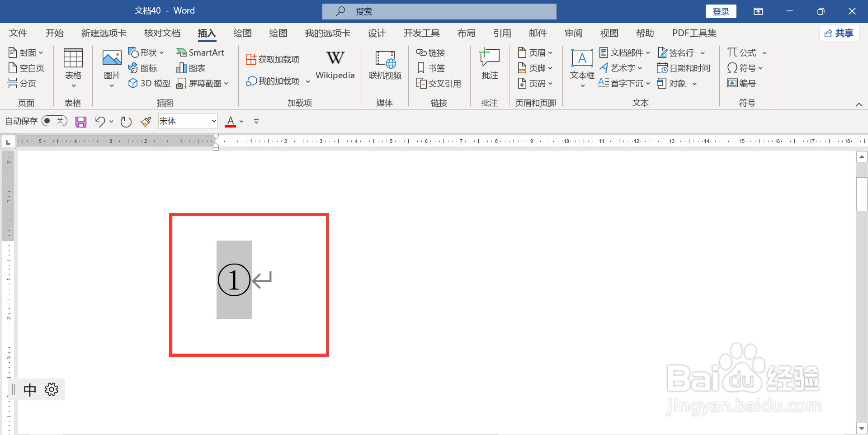Open the Wikipedia add-in
The height and width of the screenshot is (435, 868).
(x=335, y=65)
